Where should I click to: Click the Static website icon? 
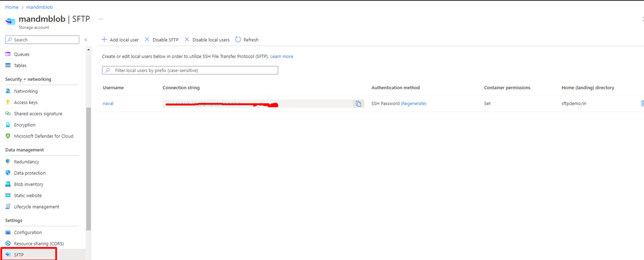point(8,196)
